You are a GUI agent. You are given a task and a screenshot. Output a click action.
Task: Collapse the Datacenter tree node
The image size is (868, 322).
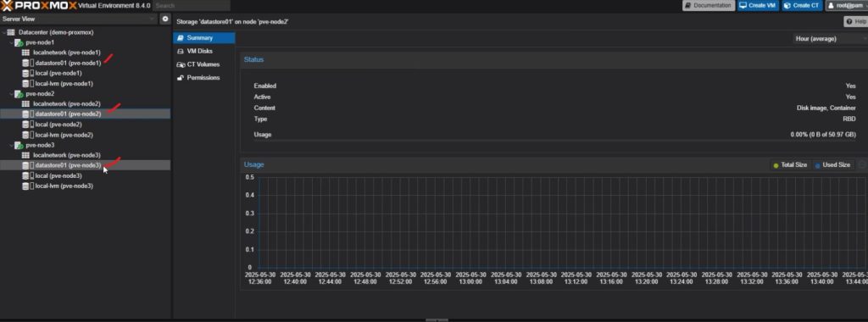click(4, 32)
